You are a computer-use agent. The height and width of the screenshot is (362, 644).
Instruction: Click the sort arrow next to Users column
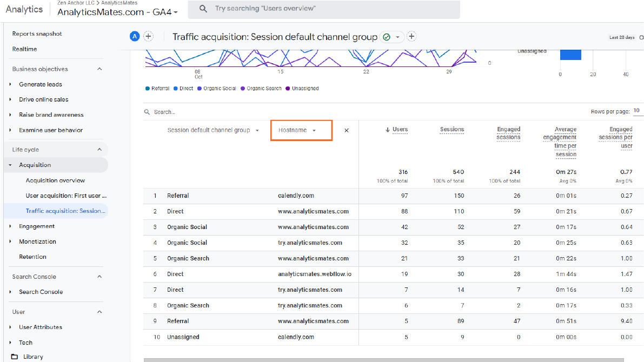point(387,130)
